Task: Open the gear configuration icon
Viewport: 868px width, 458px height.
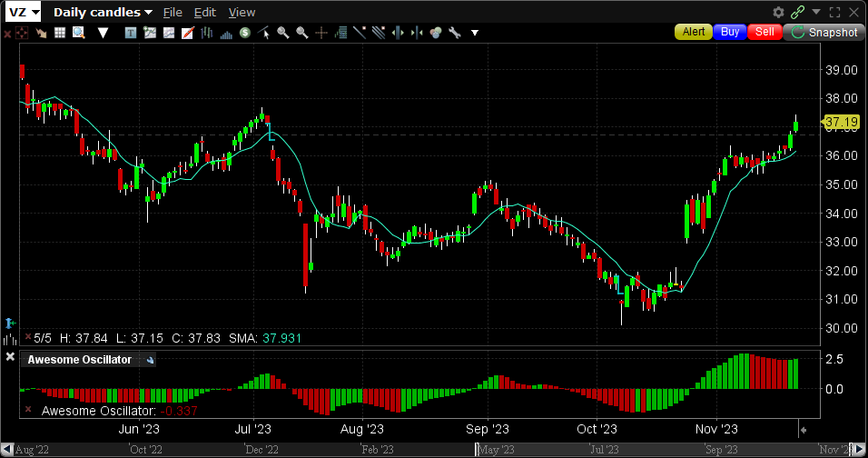Action: [x=778, y=12]
